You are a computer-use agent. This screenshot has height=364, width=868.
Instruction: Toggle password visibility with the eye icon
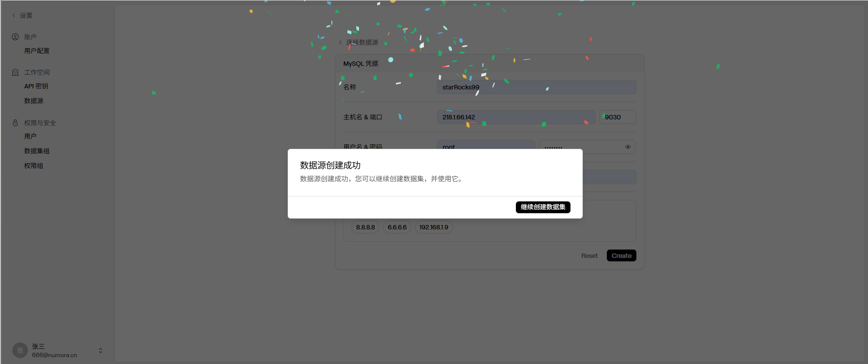click(628, 147)
